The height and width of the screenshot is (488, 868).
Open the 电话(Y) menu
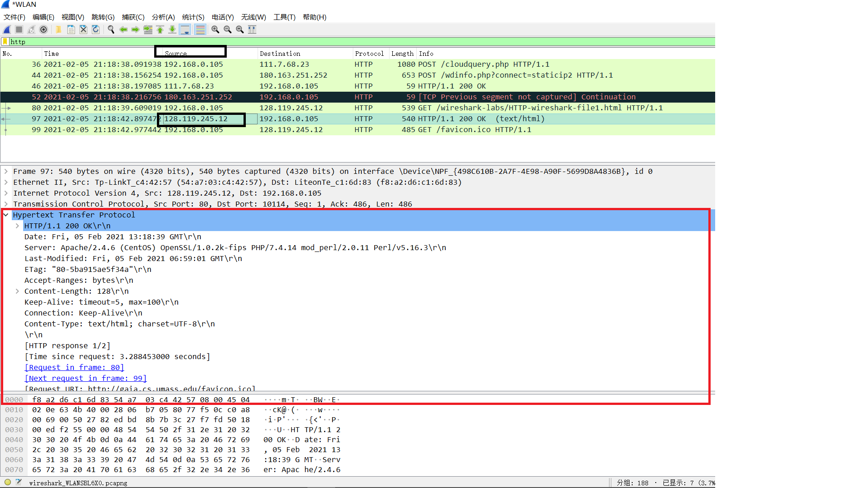point(223,17)
